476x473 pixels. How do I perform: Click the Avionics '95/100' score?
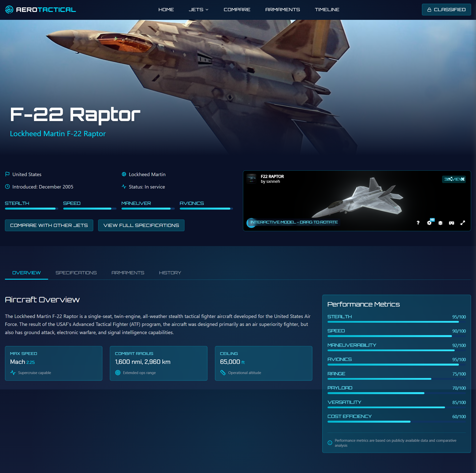point(459,359)
